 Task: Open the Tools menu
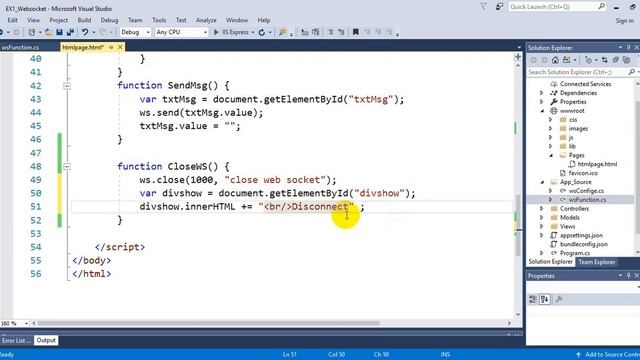click(x=159, y=20)
